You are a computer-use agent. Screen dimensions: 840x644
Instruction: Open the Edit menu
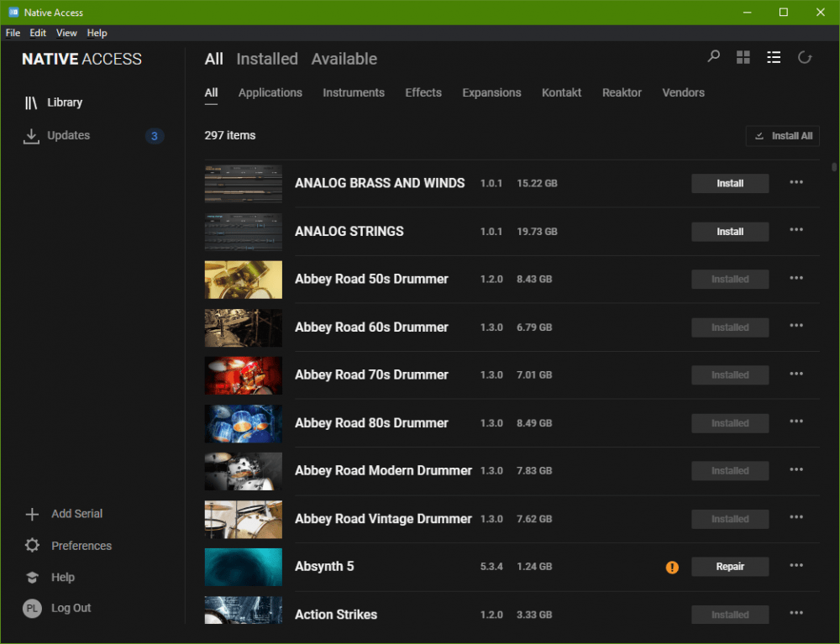38,34
